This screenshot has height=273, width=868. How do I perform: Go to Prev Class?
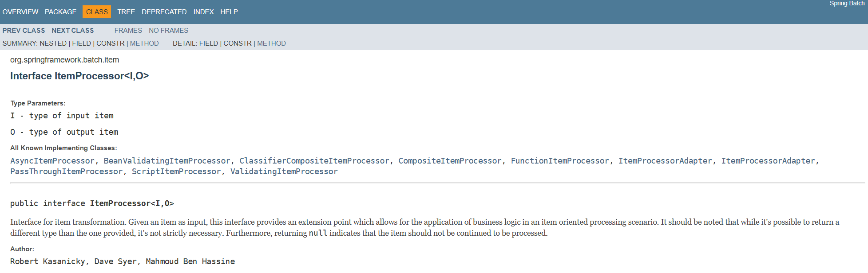(24, 31)
